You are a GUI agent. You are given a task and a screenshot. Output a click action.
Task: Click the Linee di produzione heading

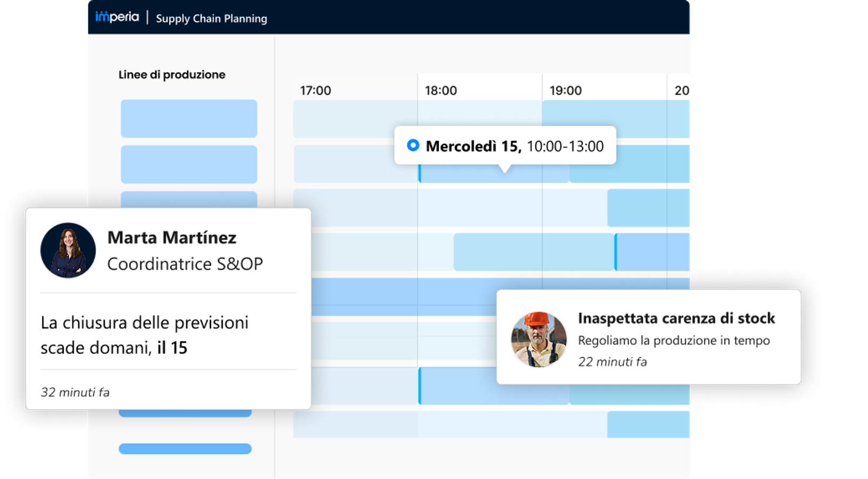(x=172, y=75)
